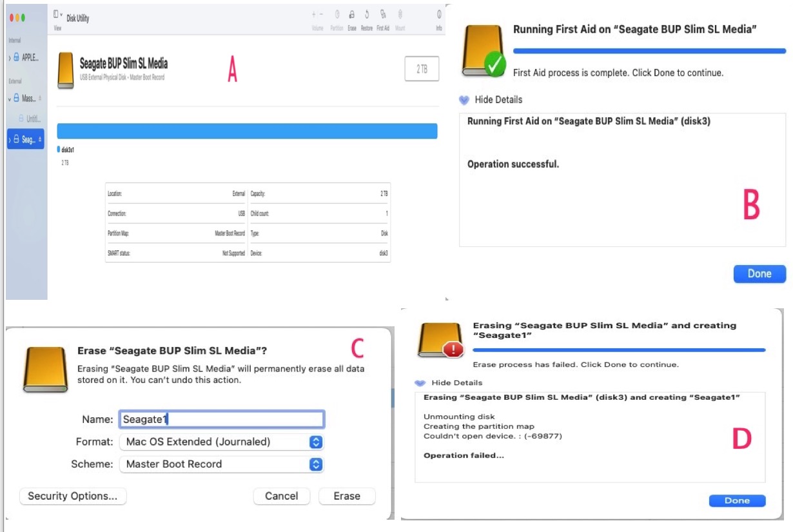Screen dimensions: 793x532
Task: Collapse Hide Details in First Aid dialog
Action: tap(464, 100)
